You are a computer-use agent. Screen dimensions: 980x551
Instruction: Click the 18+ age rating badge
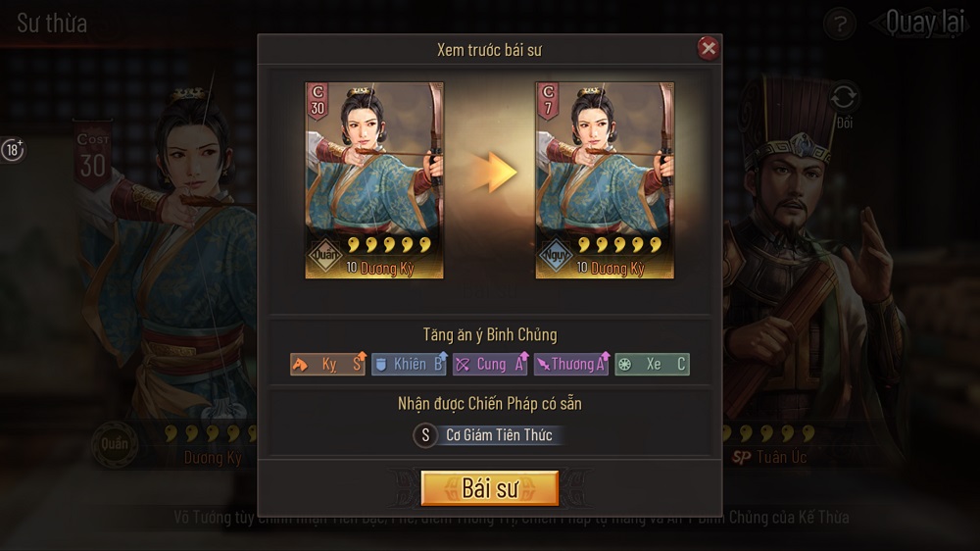[13, 150]
